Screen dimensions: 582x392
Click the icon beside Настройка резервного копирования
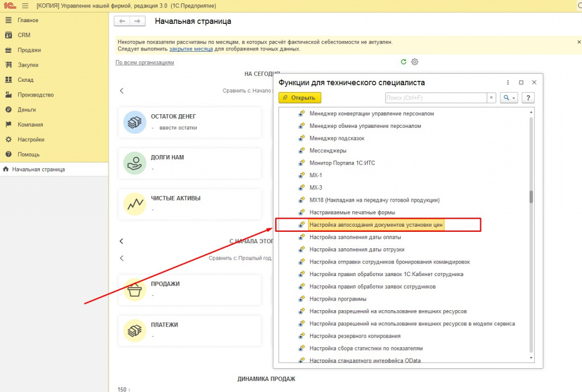[x=302, y=336]
